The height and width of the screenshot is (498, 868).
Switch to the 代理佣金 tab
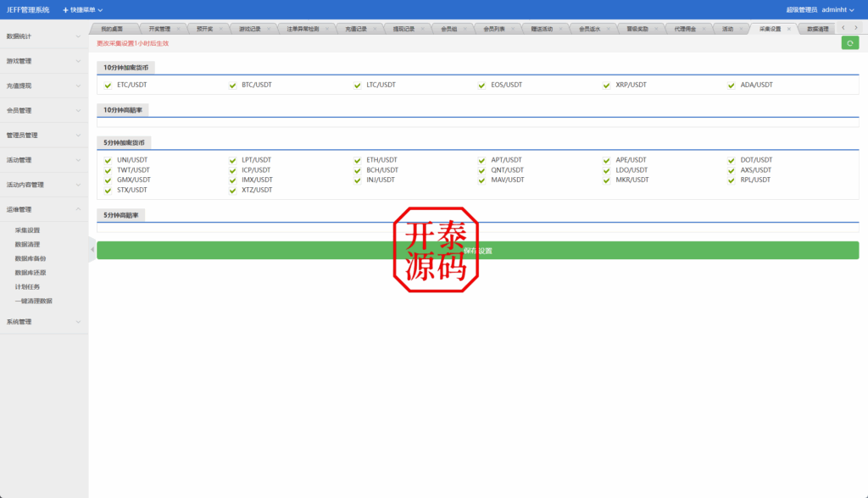685,29
